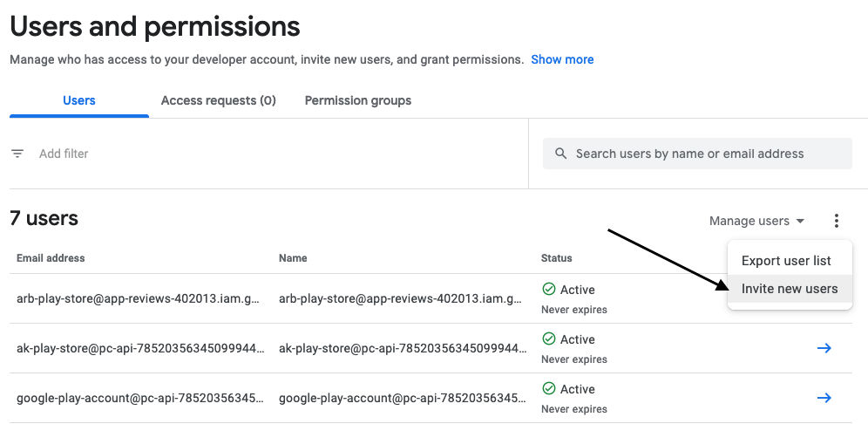Click Active checkmark icon for google-play-account
This screenshot has height=424, width=868.
point(549,389)
